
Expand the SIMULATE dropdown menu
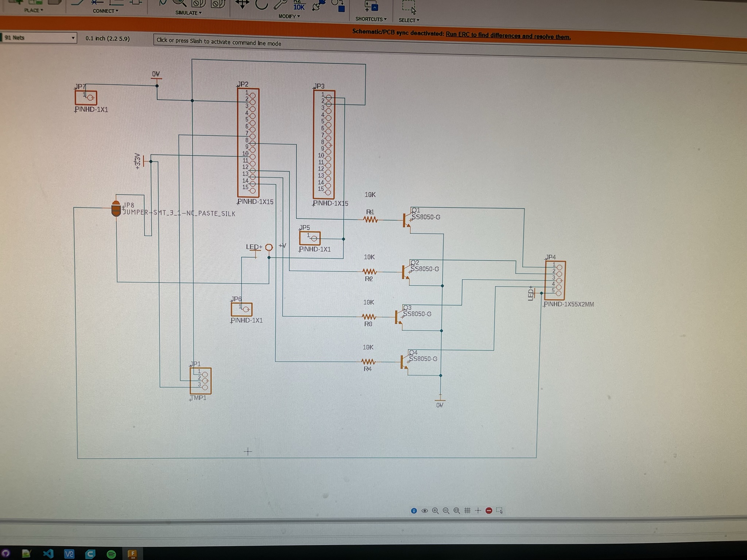pos(189,13)
